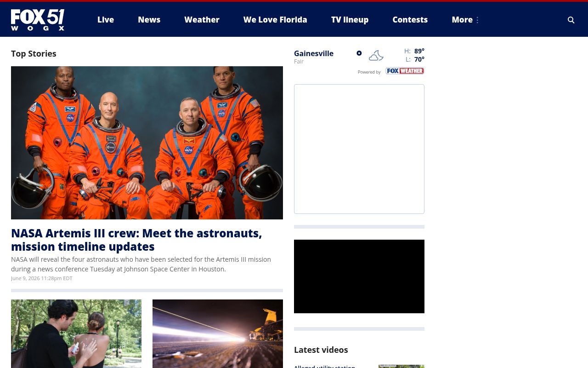Image resolution: width=588 pixels, height=368 pixels.
Task: Click the low temperature 70° value
Action: point(419,59)
